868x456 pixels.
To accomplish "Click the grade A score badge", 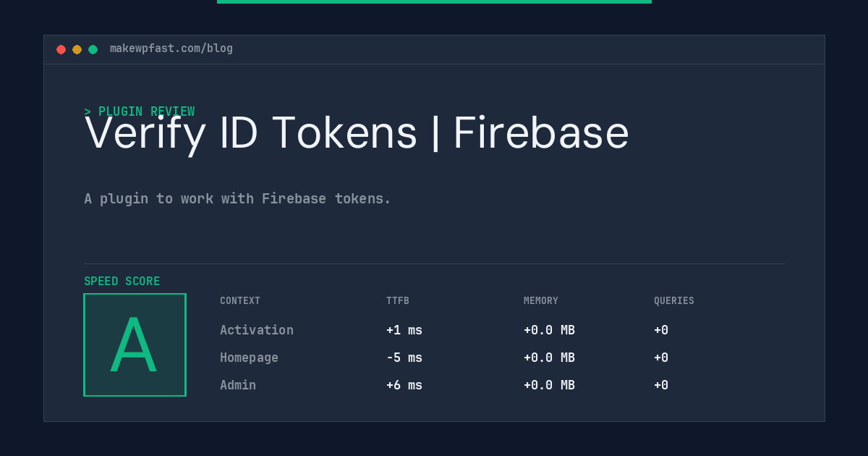I will tap(135, 345).
